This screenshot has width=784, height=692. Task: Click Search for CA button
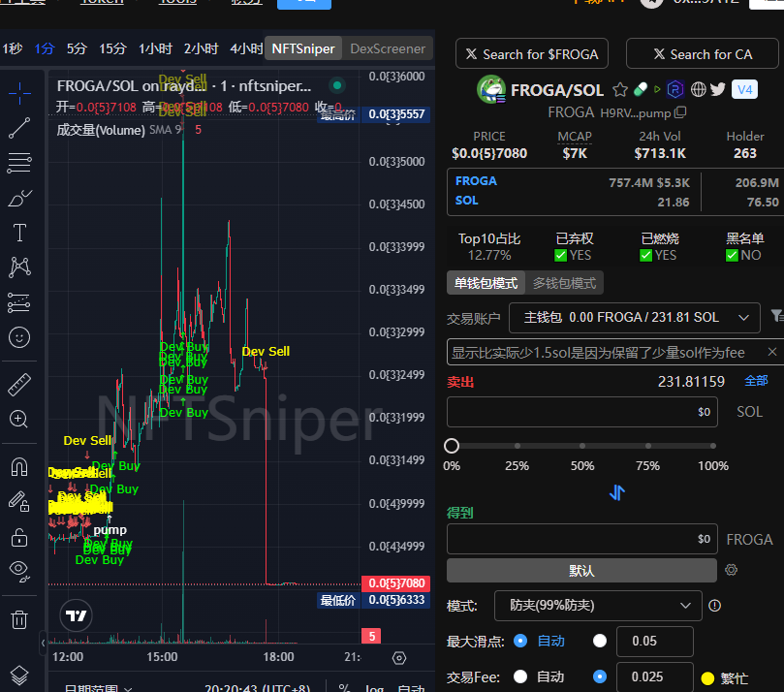click(x=703, y=54)
